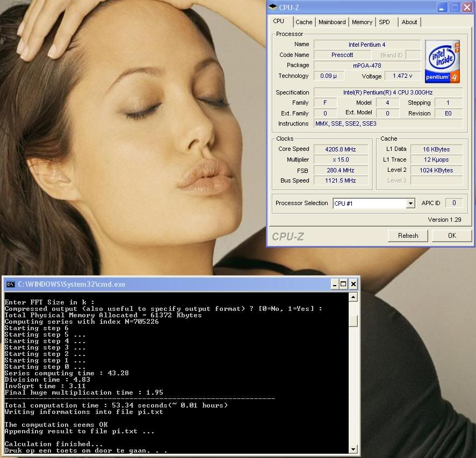476x458 pixels.
Task: Open the Processor Selection dropdown
Action: point(410,203)
